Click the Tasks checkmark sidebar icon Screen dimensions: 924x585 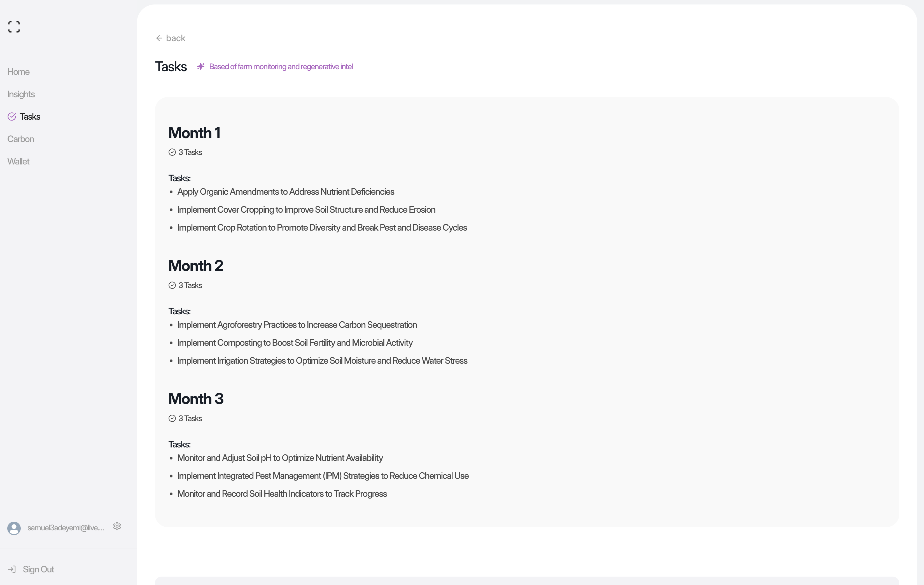pyautogui.click(x=12, y=117)
